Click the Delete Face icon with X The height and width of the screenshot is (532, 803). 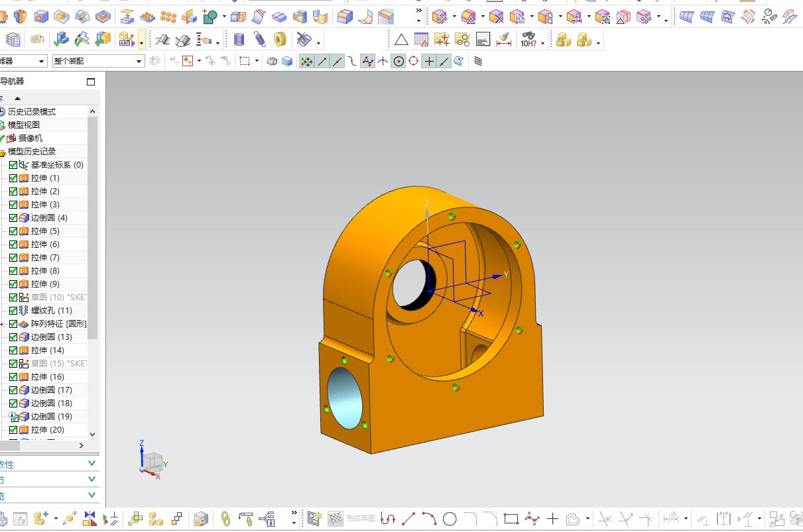coord(496,16)
